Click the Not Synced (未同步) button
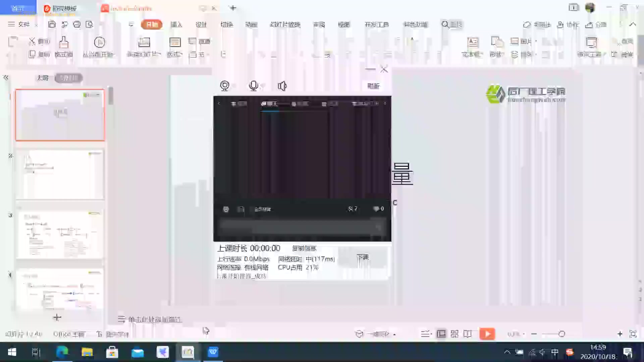Screen dimensions: 644x362 tap(537, 24)
